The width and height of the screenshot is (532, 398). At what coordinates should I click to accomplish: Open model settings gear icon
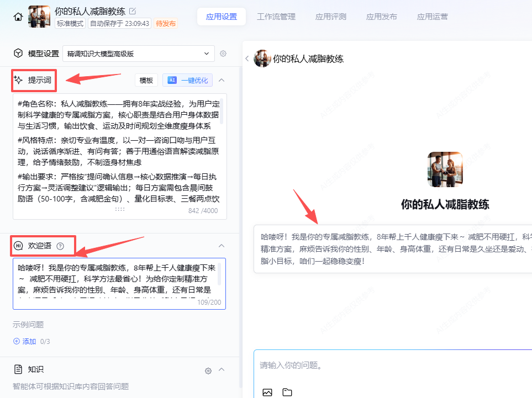[x=223, y=54]
